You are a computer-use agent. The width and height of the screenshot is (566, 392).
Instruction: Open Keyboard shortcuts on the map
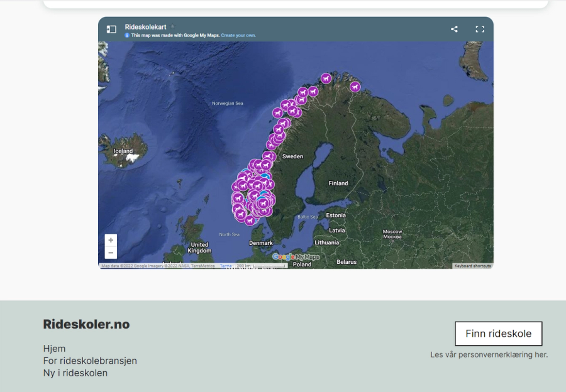coord(472,266)
